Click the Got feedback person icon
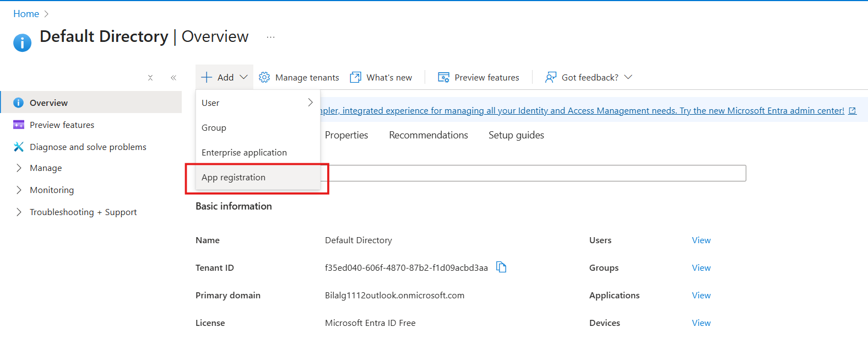 pos(550,77)
